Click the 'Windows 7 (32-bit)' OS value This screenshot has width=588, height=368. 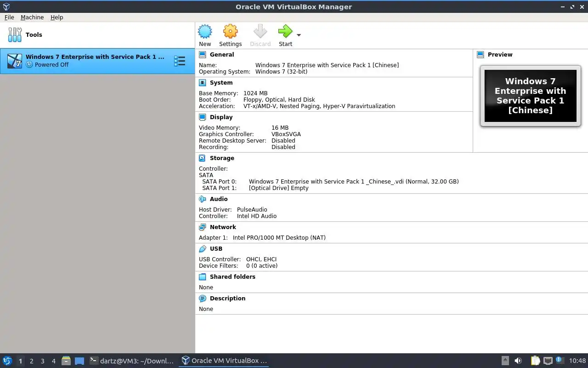281,72
